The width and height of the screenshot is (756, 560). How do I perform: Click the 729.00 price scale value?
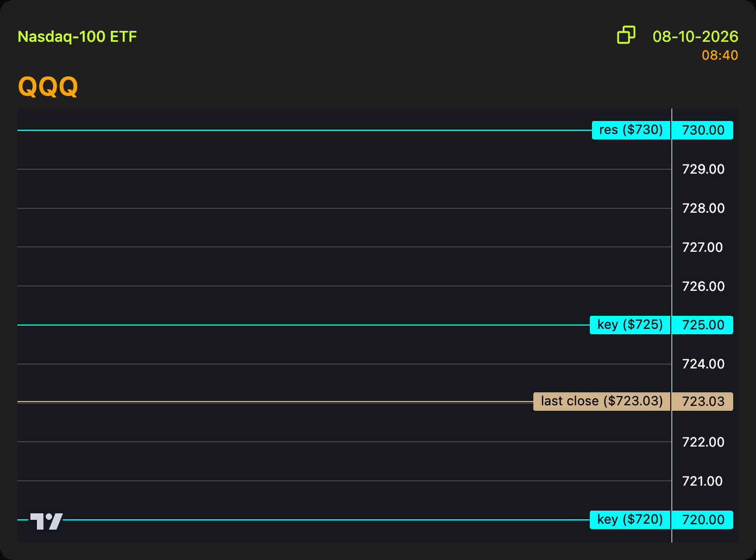(703, 169)
